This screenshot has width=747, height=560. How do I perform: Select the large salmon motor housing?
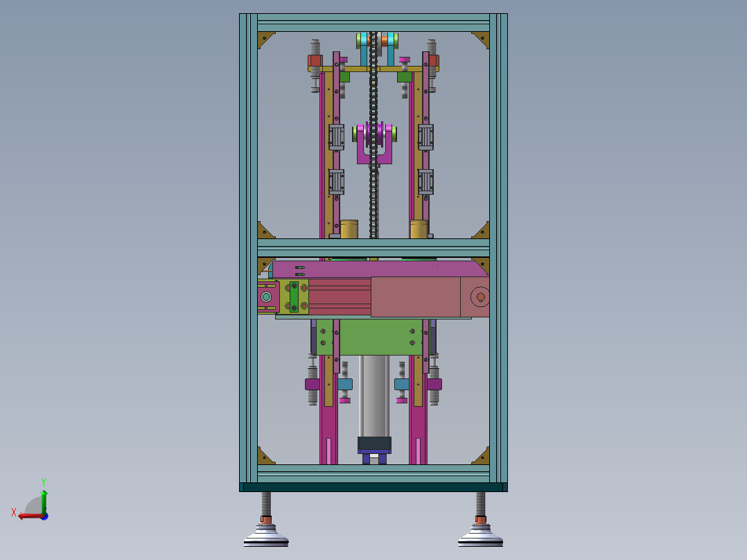point(416,297)
